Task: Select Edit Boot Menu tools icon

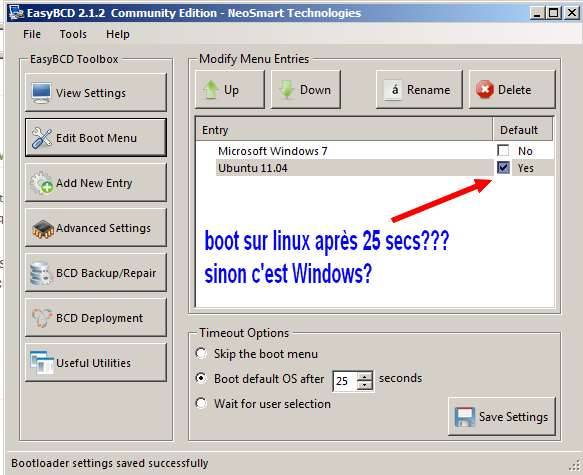Action: (x=42, y=138)
